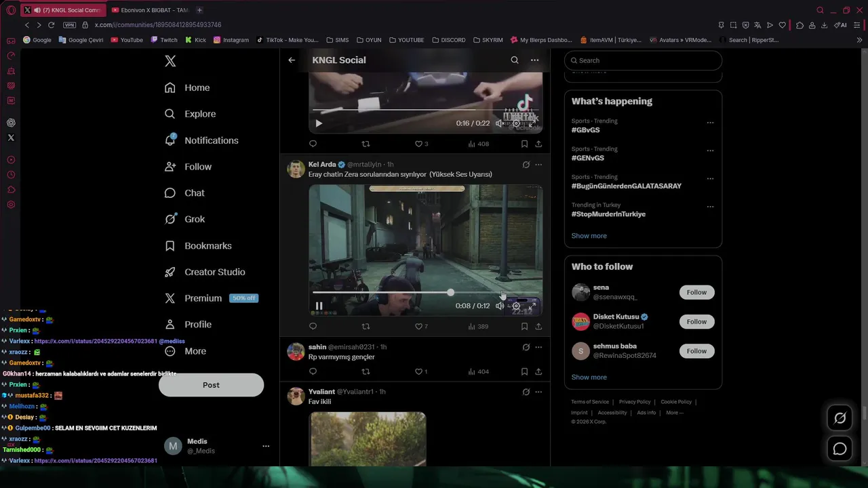Open more options on Yvaliant post
The image size is (868, 488).
pyautogui.click(x=538, y=392)
